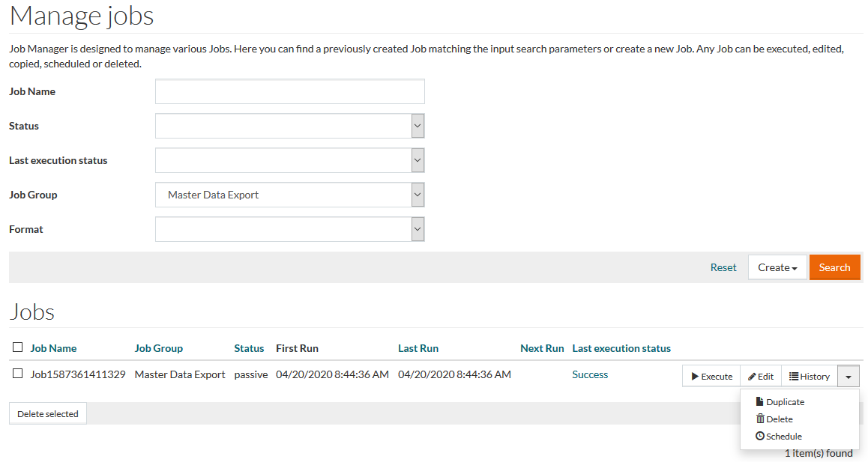Collapse the row actions caret menu

848,377
